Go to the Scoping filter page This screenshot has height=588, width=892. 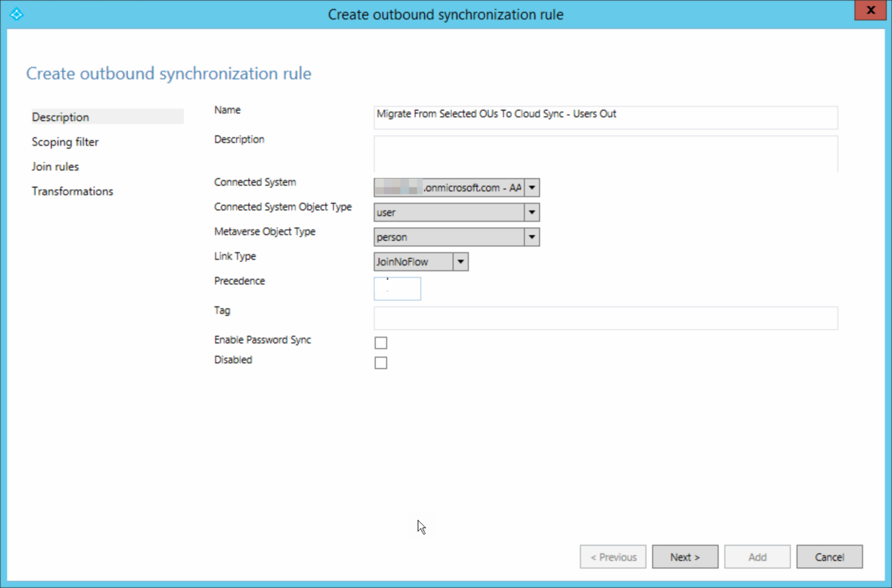click(65, 142)
